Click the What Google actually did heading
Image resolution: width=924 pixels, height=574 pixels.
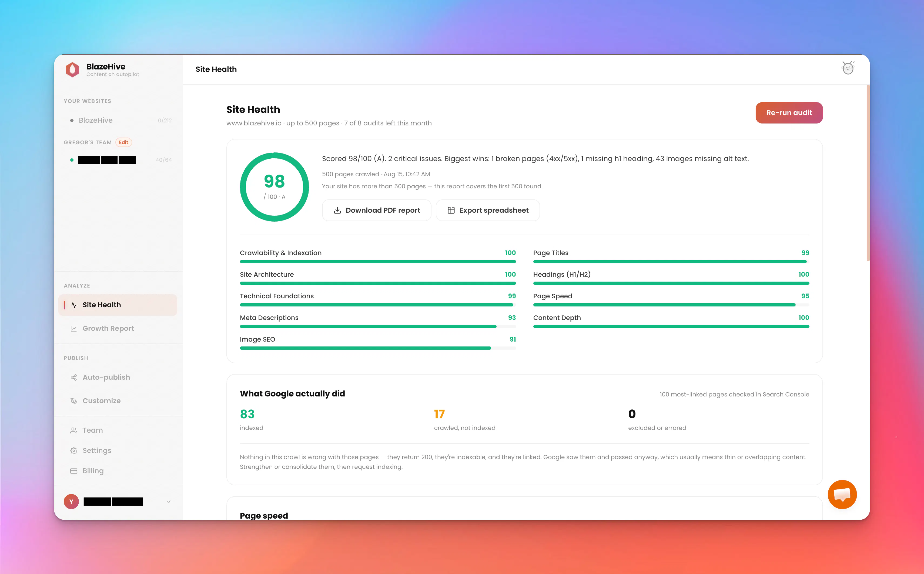(292, 394)
